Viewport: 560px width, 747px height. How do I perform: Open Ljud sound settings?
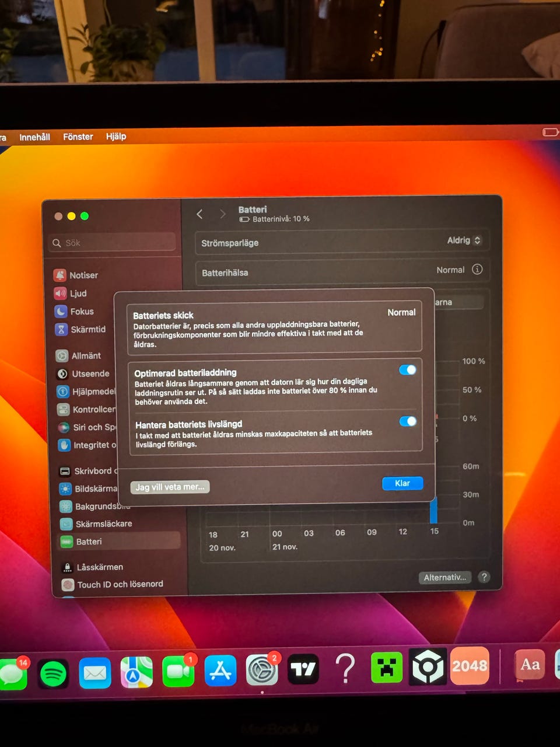point(71,293)
